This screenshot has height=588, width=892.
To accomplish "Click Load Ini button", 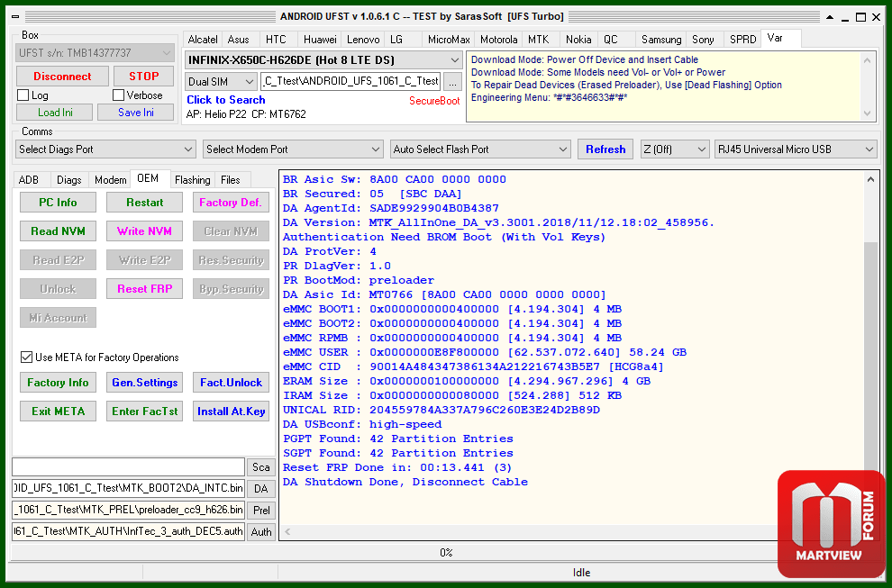I will (55, 112).
